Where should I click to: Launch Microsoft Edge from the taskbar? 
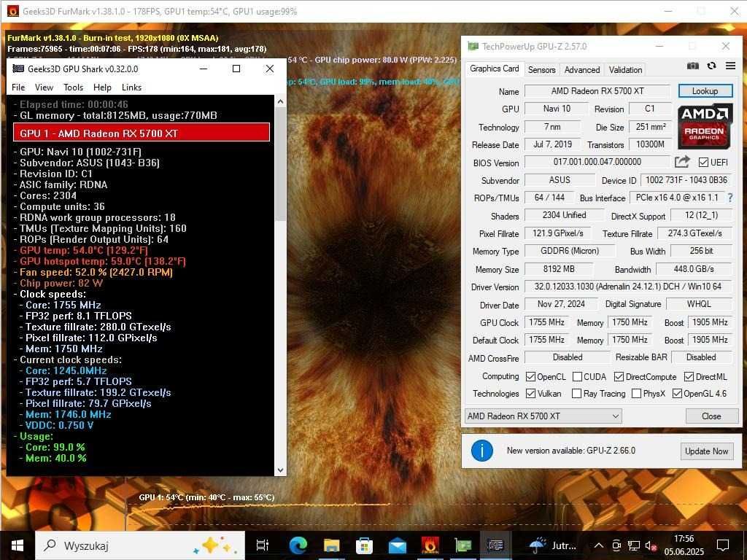[x=298, y=545]
